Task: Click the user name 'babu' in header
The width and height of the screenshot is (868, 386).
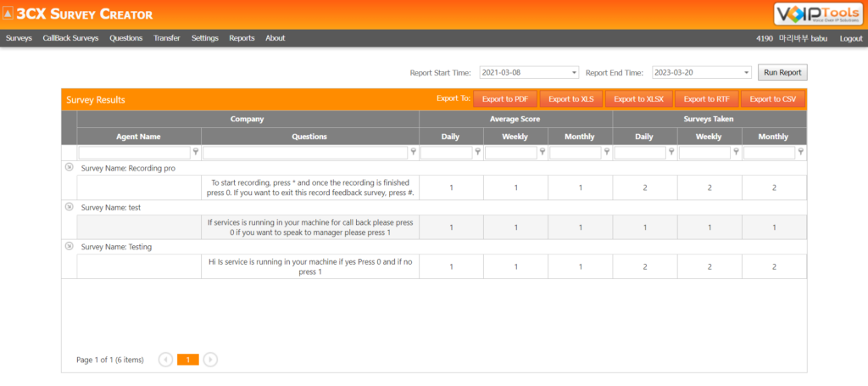Action: click(x=820, y=39)
